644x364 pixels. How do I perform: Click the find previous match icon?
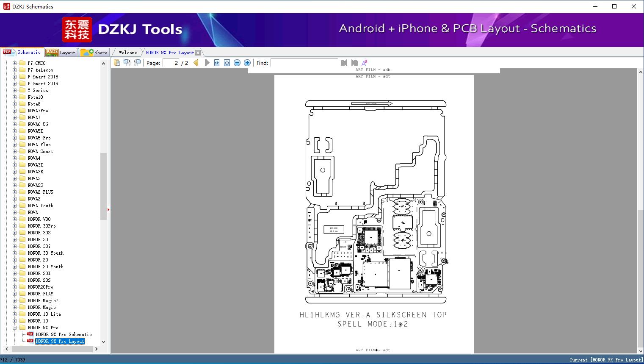tap(344, 63)
